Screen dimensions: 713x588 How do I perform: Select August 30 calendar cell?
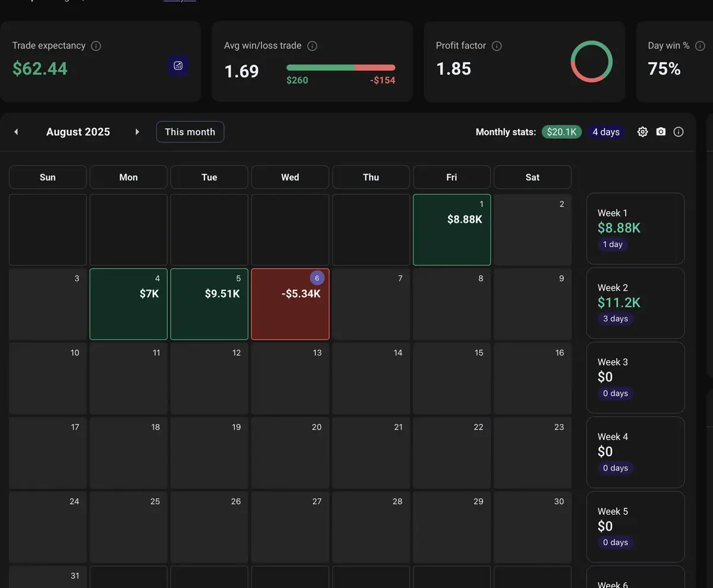coord(532,527)
